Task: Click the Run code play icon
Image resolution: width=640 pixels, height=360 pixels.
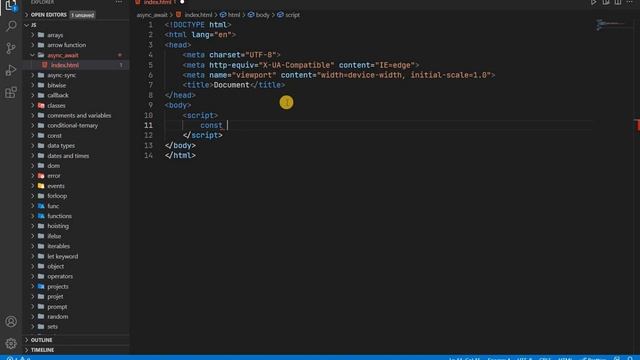Action: [x=593, y=2]
